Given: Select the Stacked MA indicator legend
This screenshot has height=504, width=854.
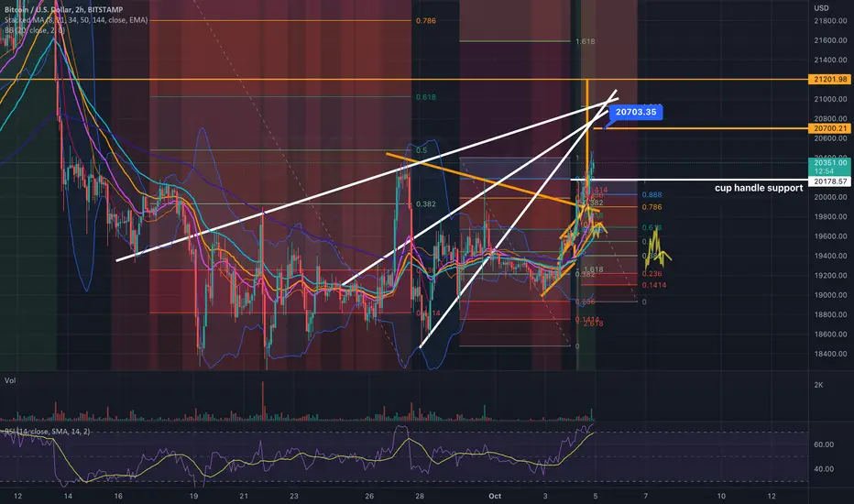Looking at the screenshot, I should (x=76, y=19).
